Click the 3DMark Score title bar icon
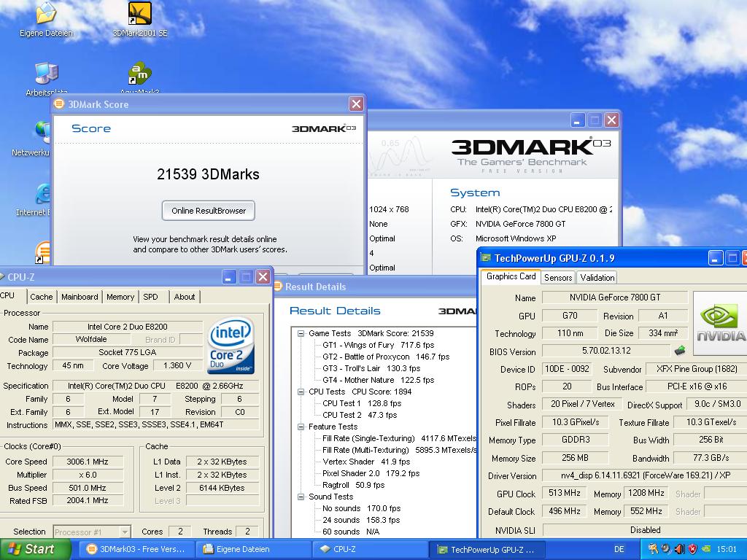The height and width of the screenshot is (560, 747). point(59,104)
